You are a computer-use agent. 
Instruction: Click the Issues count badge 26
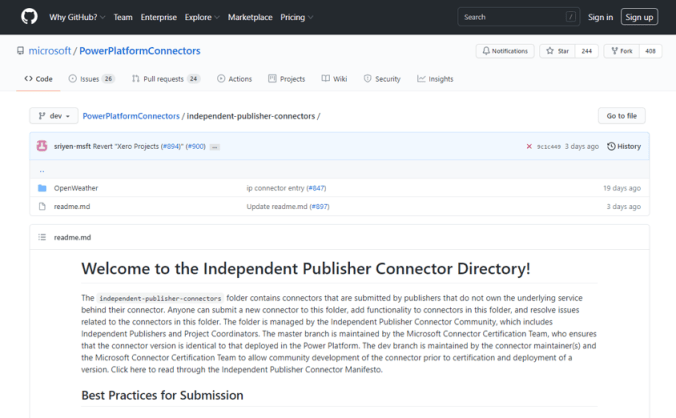108,78
